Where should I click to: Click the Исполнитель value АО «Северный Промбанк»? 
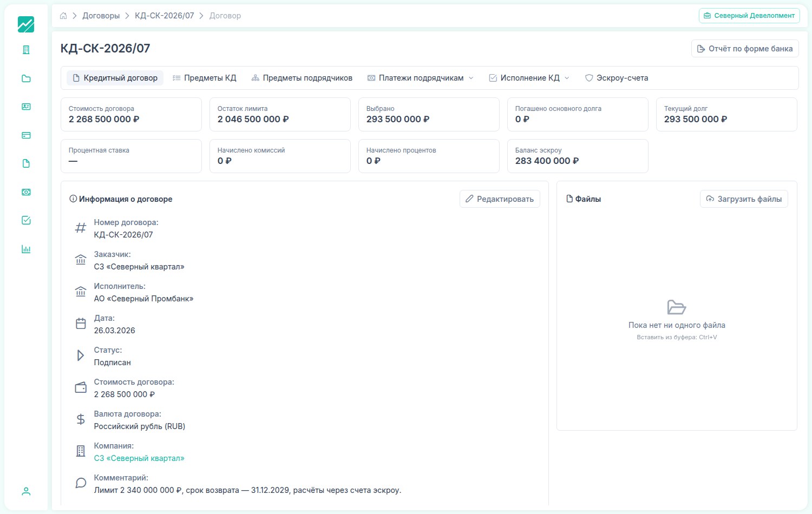point(143,299)
